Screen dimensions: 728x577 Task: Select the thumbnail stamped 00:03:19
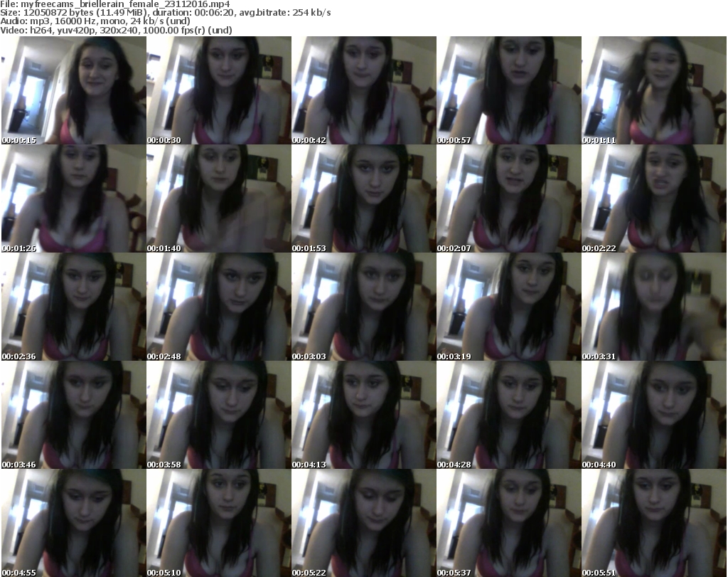(x=509, y=307)
